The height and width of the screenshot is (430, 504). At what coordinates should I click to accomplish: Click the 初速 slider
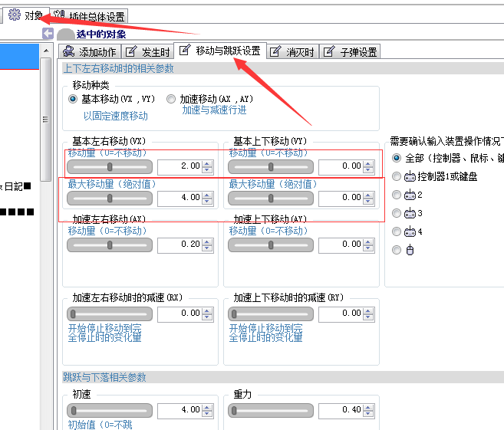point(110,410)
